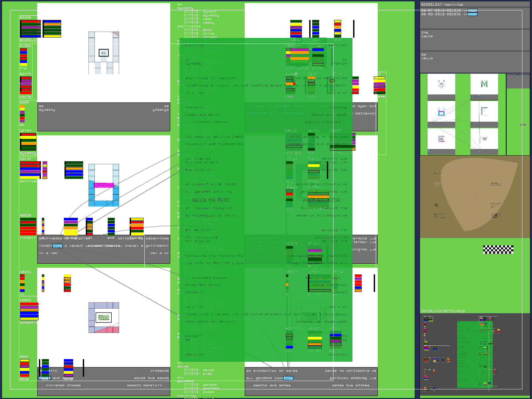Click the 42639 'inhabit' color stack

coord(28,226)
